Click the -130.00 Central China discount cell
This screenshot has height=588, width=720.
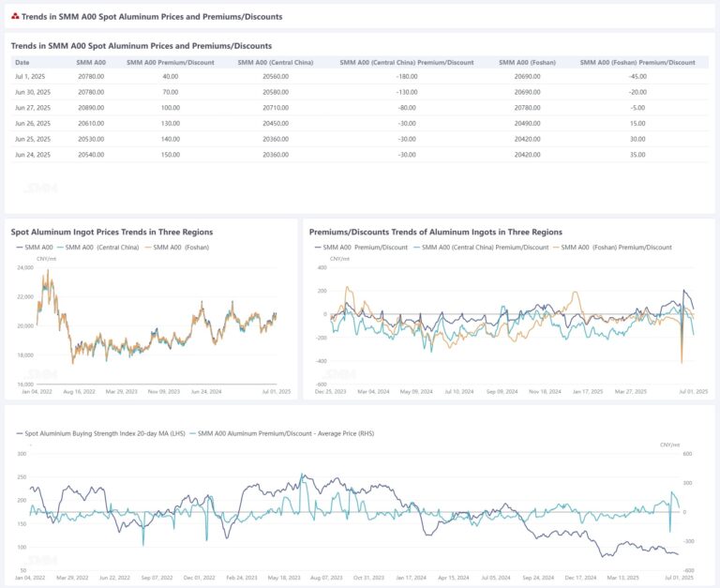tap(407, 92)
